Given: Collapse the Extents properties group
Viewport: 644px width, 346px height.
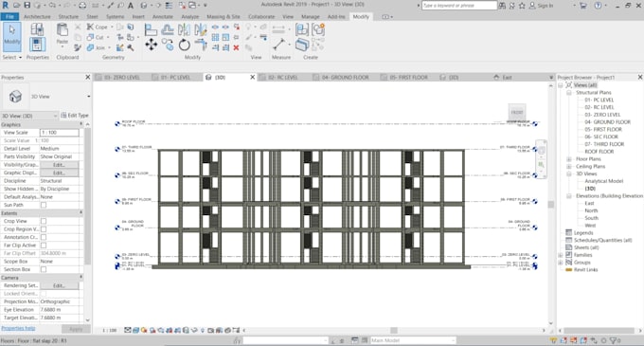Looking at the screenshot, I should [x=80, y=213].
